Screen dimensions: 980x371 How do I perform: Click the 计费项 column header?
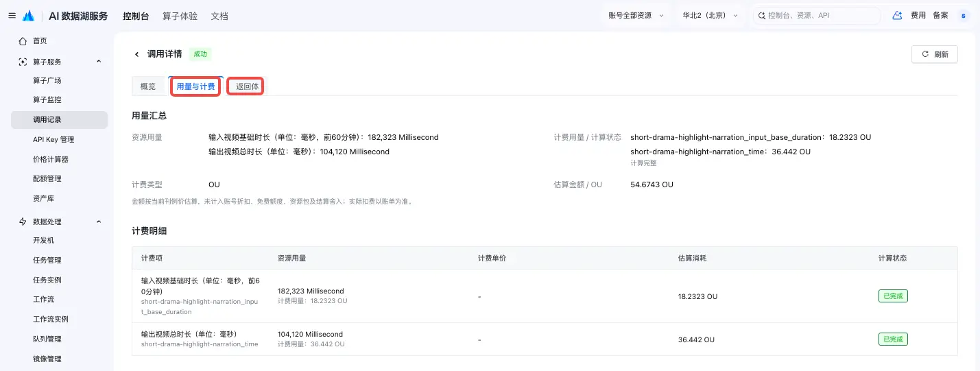(x=152, y=259)
